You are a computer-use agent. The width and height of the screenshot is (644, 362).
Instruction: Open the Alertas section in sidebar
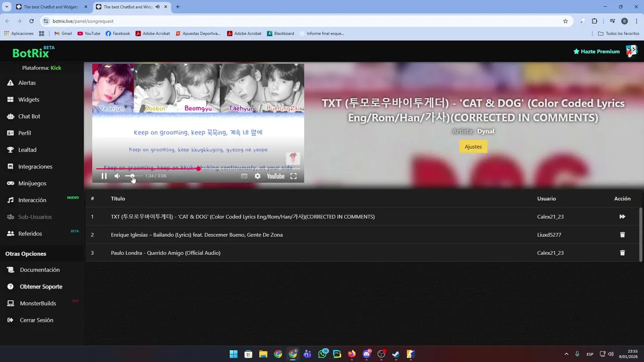pos(27,82)
